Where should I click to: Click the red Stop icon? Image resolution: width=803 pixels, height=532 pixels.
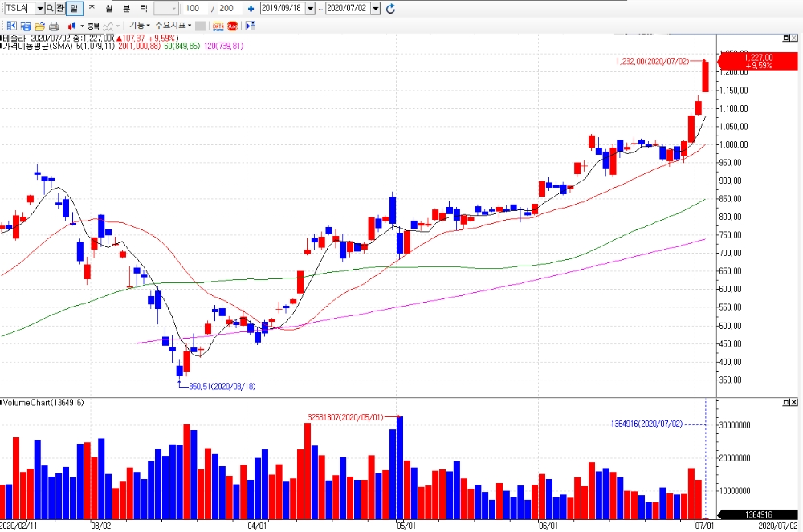pos(233,26)
